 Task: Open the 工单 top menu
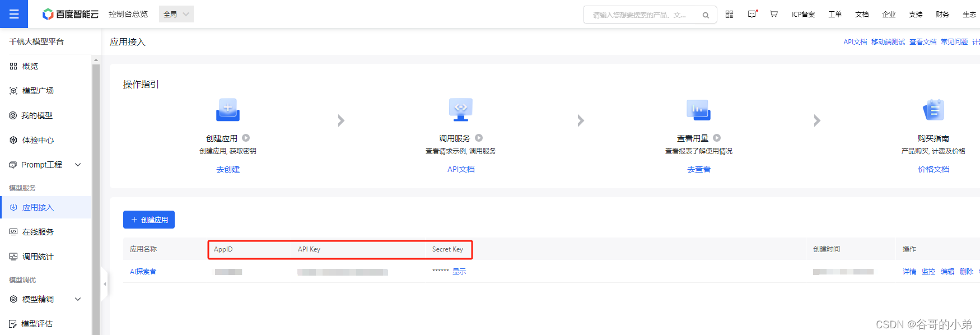tap(835, 15)
